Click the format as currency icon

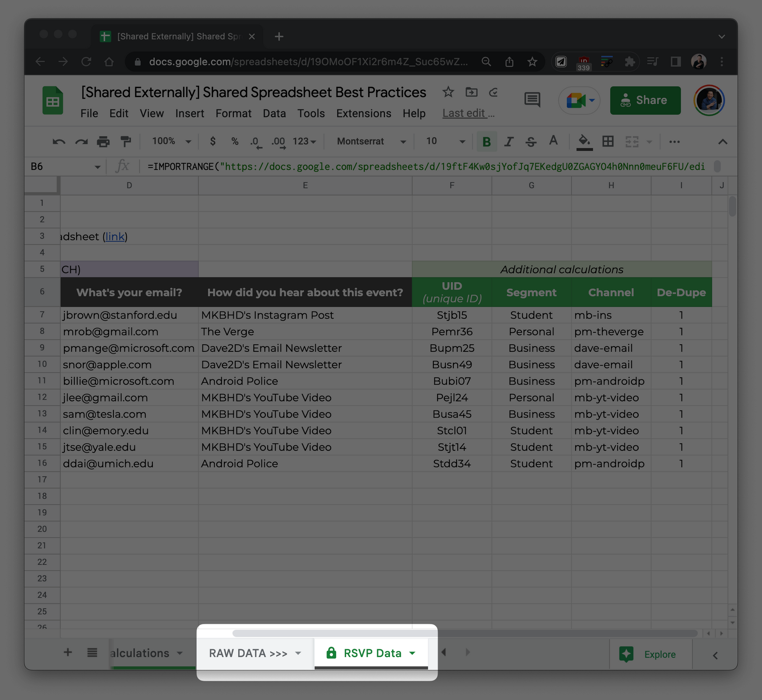click(212, 141)
